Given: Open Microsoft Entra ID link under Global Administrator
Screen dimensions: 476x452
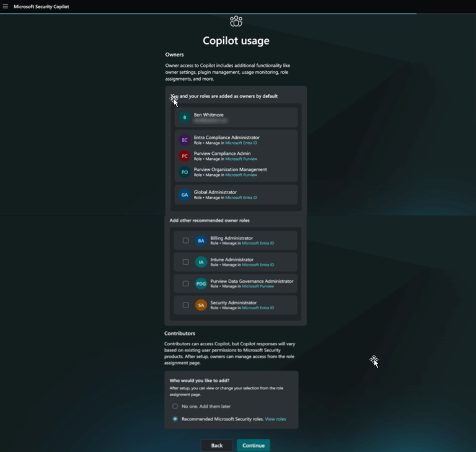Looking at the screenshot, I should tap(241, 198).
